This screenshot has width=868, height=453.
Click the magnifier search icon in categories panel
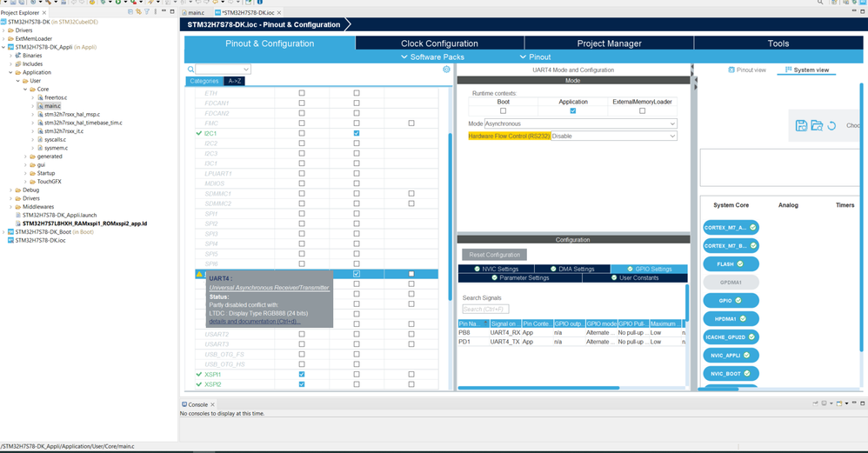point(190,70)
